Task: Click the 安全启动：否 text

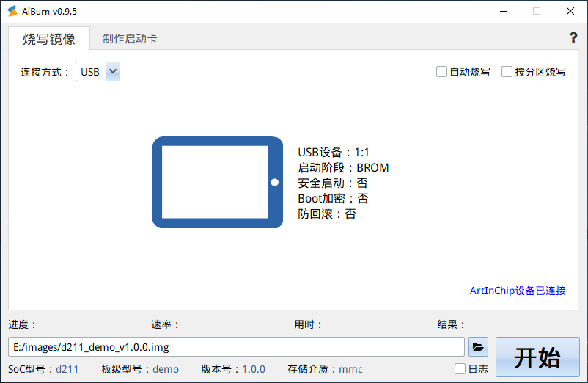Action: pyautogui.click(x=333, y=183)
